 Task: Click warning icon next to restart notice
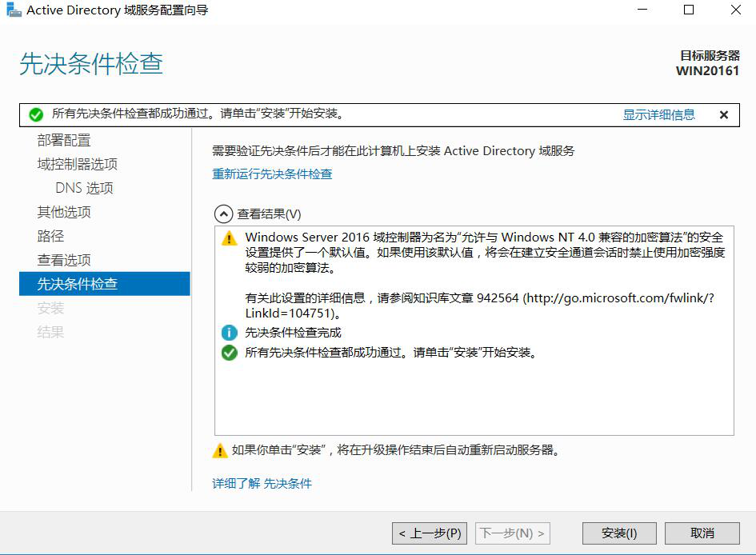pos(220,450)
